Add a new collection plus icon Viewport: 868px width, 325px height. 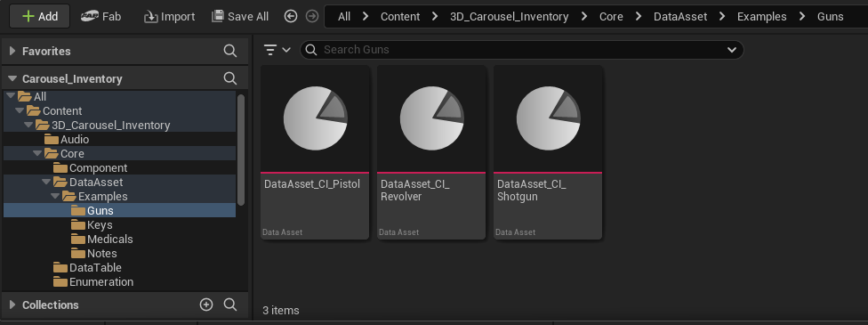tap(206, 305)
